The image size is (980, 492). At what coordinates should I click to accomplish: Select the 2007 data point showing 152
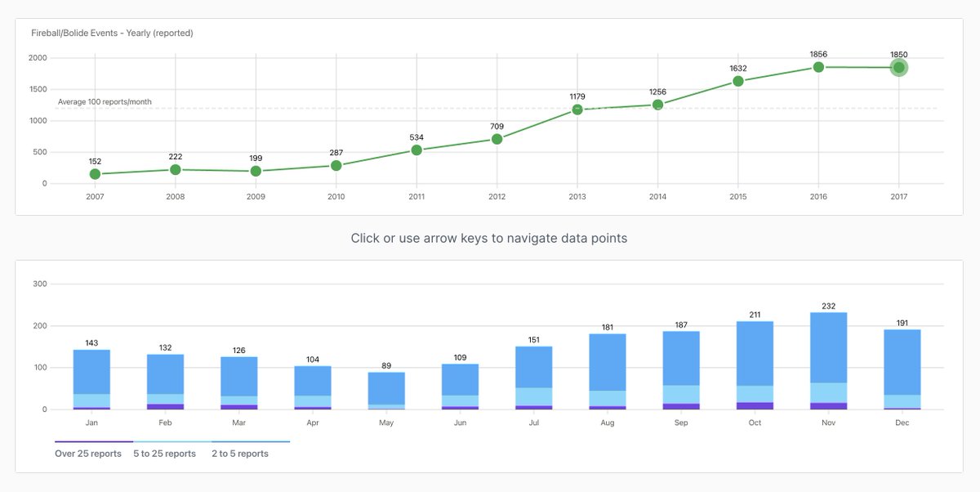click(x=94, y=173)
